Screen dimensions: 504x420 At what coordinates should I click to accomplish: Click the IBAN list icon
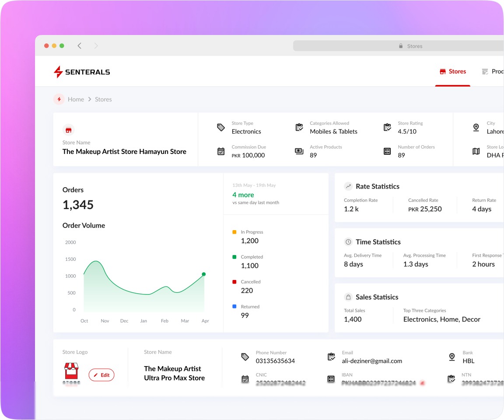(x=331, y=379)
